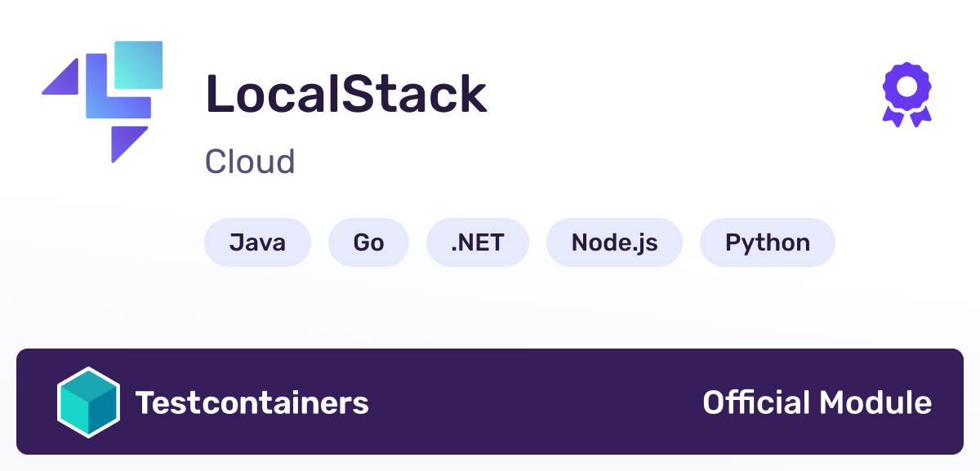Open the Testcontainers brand name text

click(252, 402)
